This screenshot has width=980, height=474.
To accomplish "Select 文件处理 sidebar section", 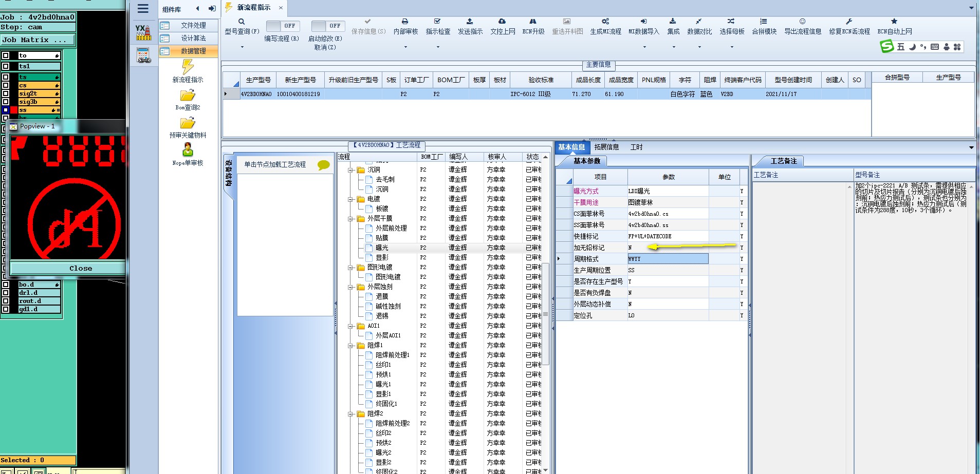I will tap(188, 25).
